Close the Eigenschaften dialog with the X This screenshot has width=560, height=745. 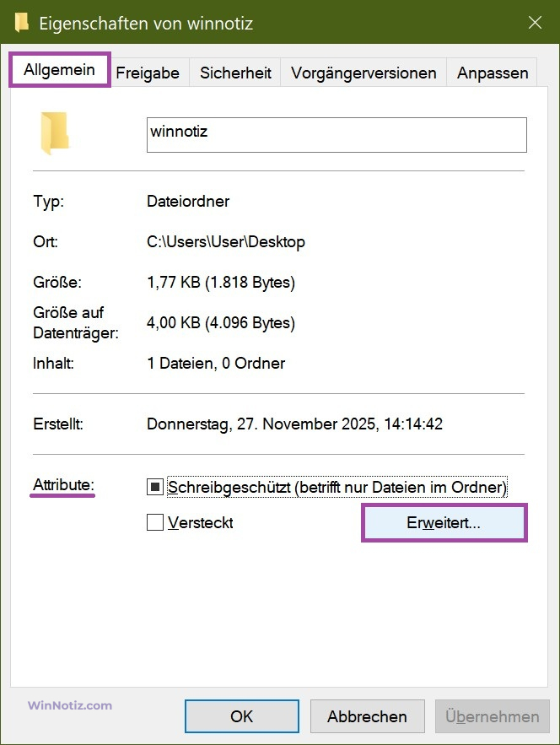pos(536,22)
